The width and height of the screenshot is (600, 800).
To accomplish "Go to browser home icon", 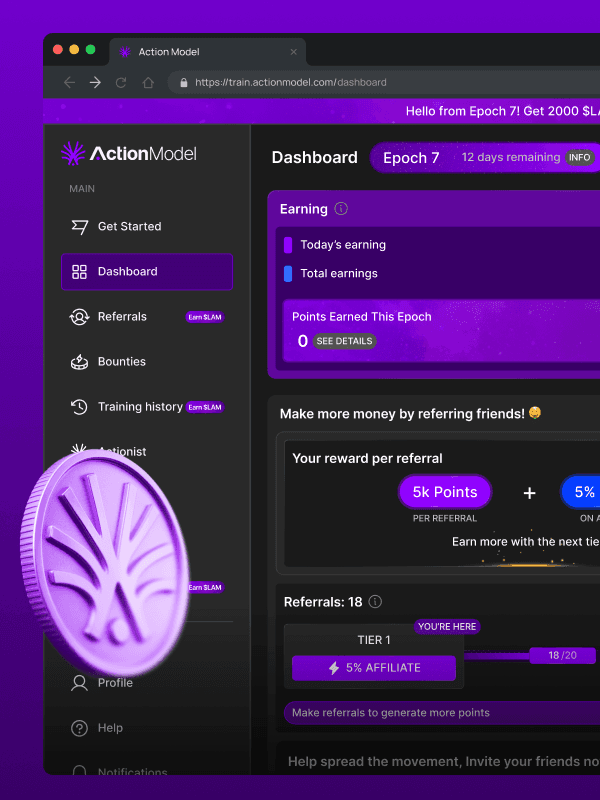I will (148, 83).
